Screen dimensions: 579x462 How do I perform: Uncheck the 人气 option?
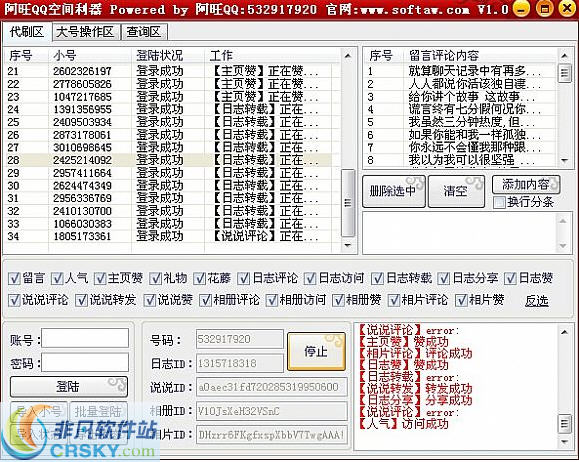[57, 278]
